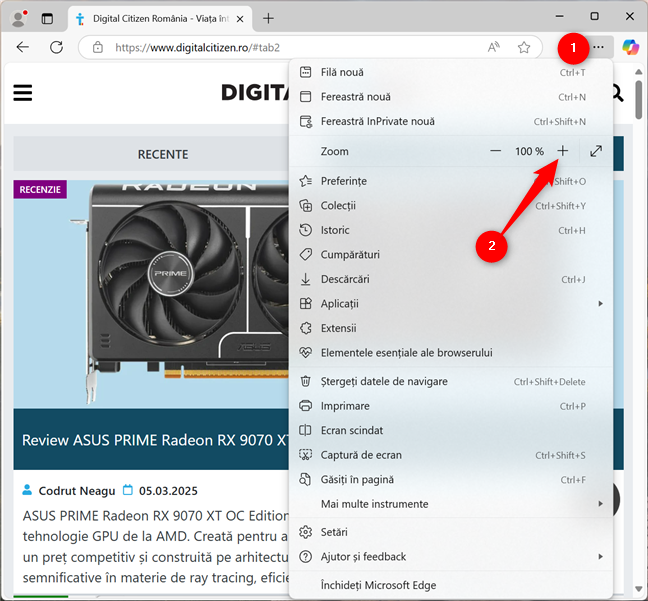
Task: Decrease zoom with the minus button
Action: click(x=496, y=151)
